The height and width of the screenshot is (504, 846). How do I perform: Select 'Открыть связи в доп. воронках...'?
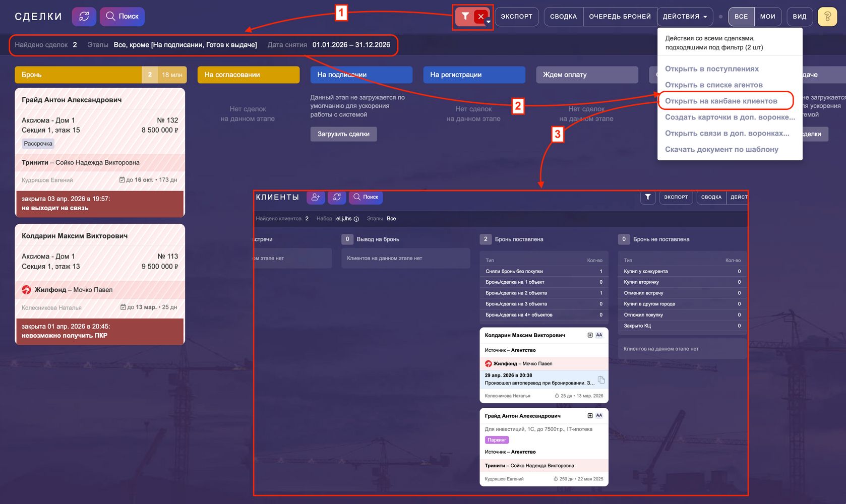coord(727,134)
